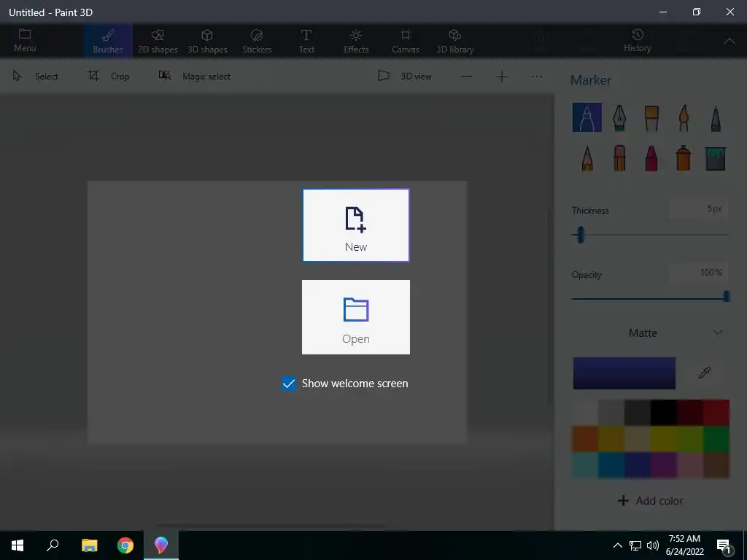The image size is (747, 560).
Task: Open Windows Start menu
Action: [x=18, y=545]
